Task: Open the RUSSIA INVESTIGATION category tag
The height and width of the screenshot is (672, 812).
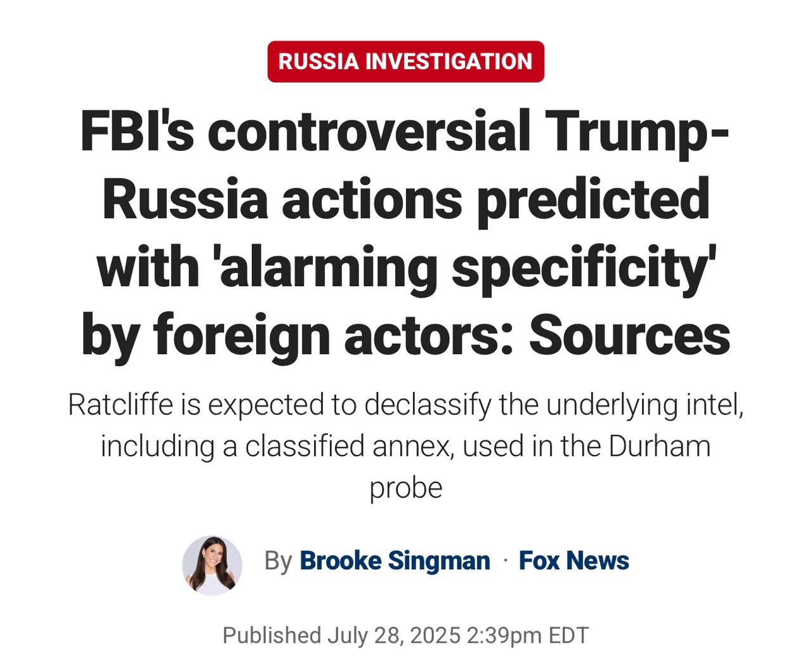Action: tap(406, 62)
